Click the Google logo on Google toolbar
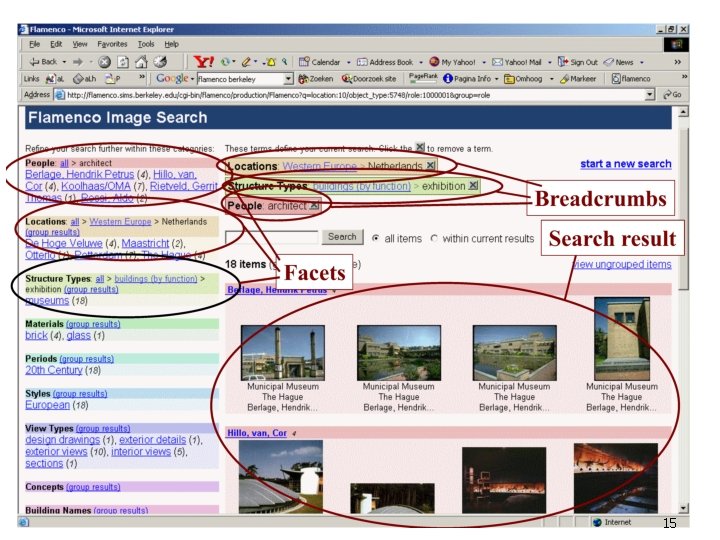The image size is (720, 540). 172,79
